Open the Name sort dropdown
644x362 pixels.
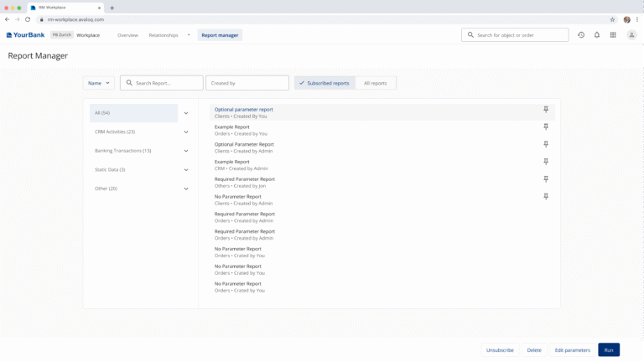coord(99,83)
